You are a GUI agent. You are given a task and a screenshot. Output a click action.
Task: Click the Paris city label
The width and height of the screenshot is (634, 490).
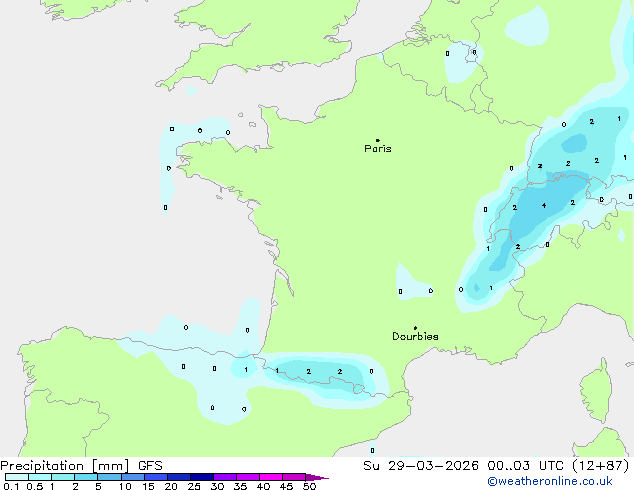(378, 149)
